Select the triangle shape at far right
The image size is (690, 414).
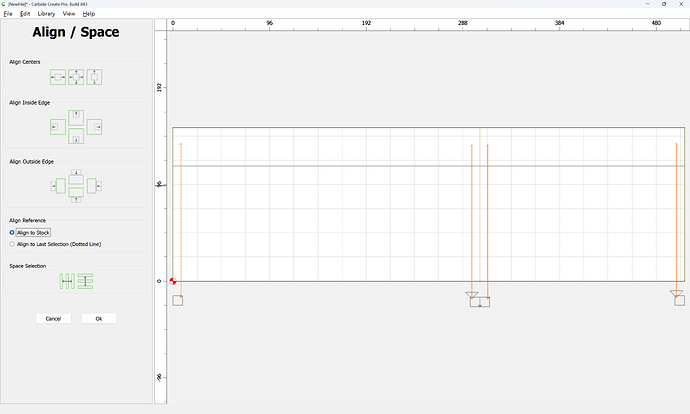click(676, 294)
